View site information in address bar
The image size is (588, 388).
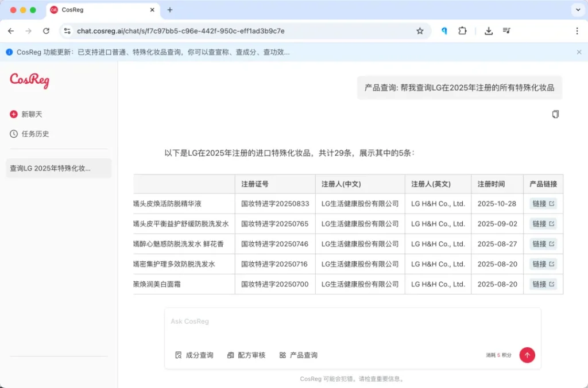(x=67, y=31)
